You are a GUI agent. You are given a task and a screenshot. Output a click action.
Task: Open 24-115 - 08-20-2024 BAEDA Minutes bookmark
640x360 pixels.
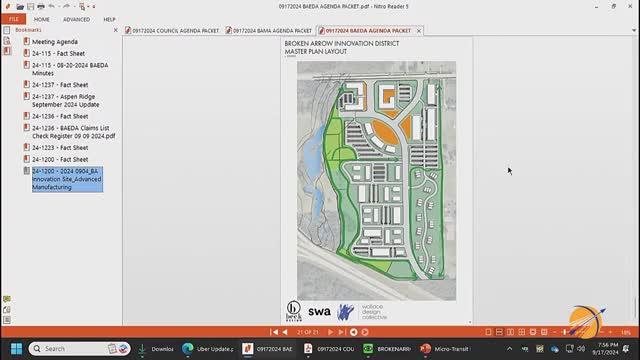(70, 69)
